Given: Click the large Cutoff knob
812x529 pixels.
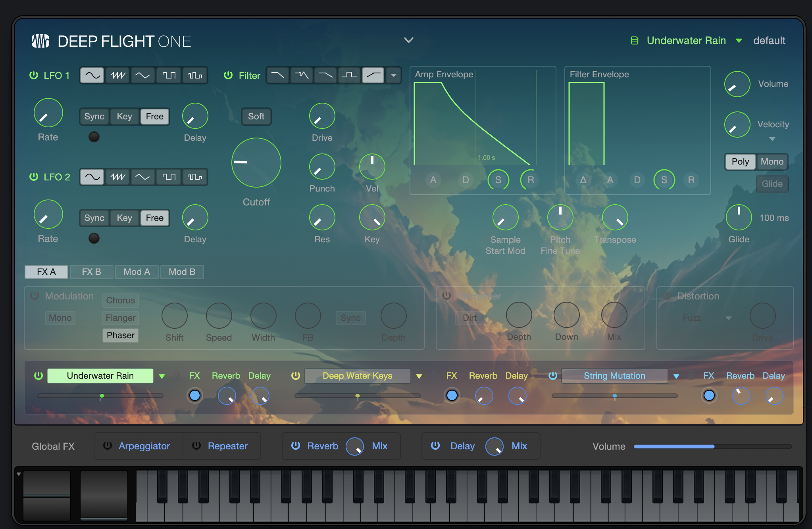Looking at the screenshot, I should pos(256,163).
